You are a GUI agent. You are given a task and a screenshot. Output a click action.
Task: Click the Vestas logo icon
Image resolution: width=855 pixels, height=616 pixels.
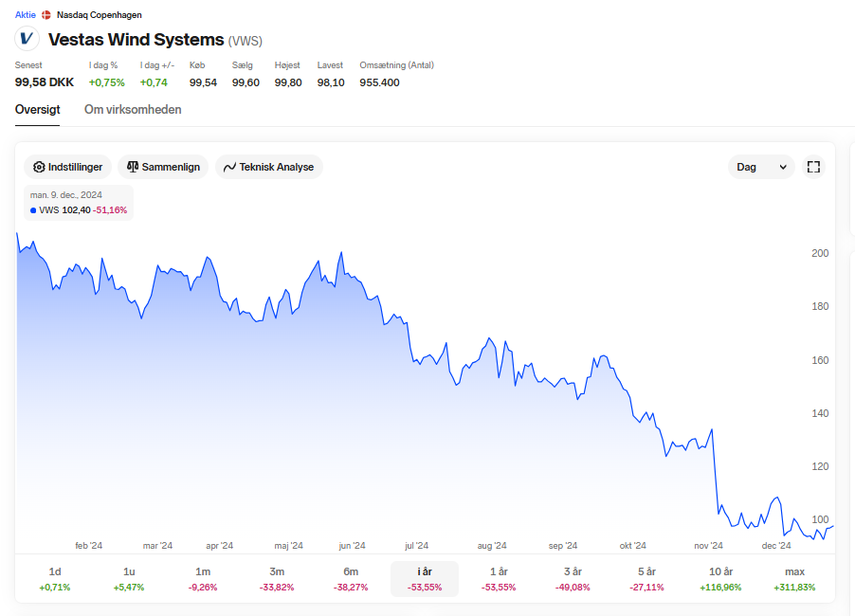coord(27,39)
